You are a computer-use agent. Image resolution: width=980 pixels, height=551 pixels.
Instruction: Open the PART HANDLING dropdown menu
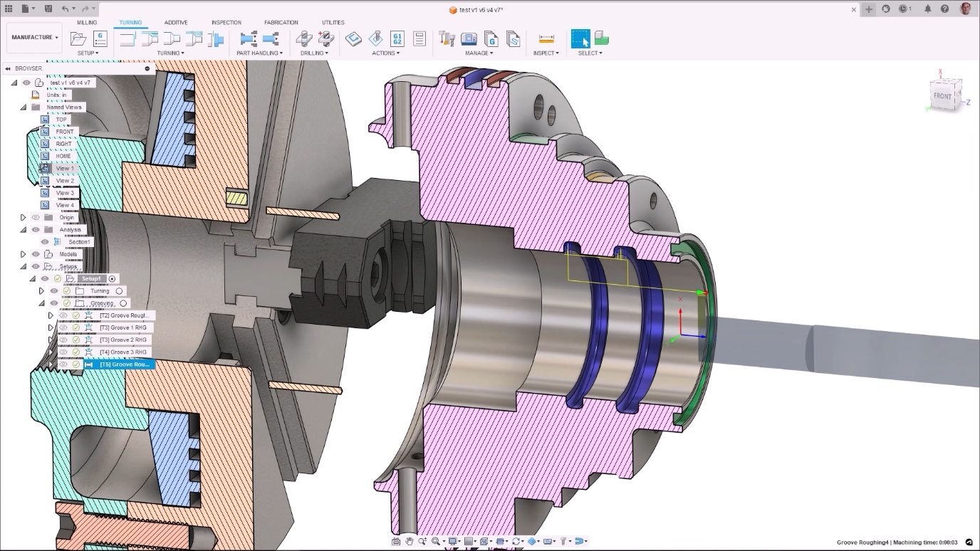pyautogui.click(x=259, y=53)
